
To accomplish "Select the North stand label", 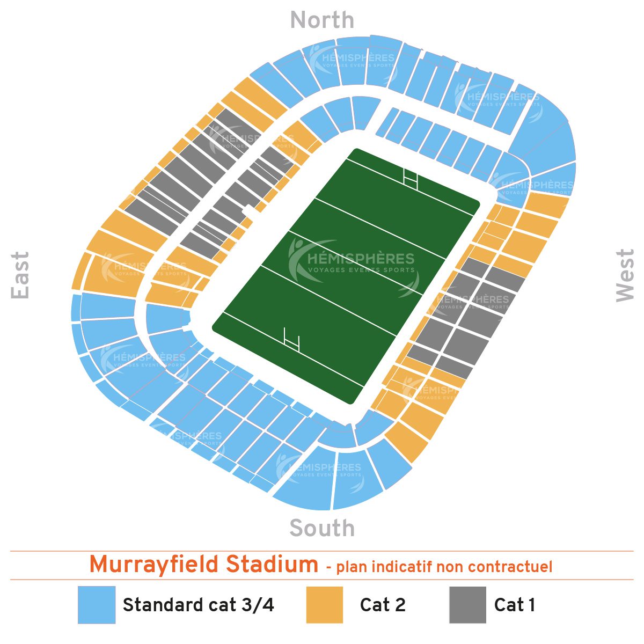I will pos(322,20).
